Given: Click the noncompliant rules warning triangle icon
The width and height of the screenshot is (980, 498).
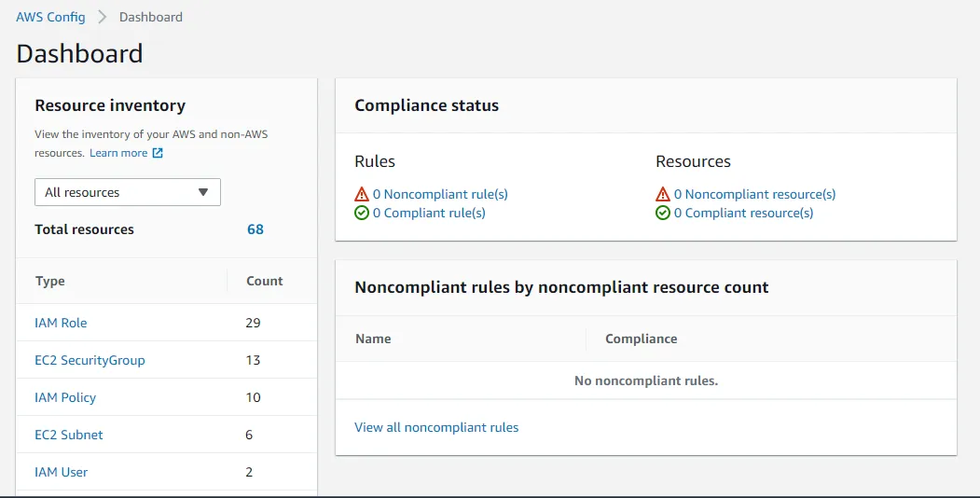Looking at the screenshot, I should (x=362, y=195).
